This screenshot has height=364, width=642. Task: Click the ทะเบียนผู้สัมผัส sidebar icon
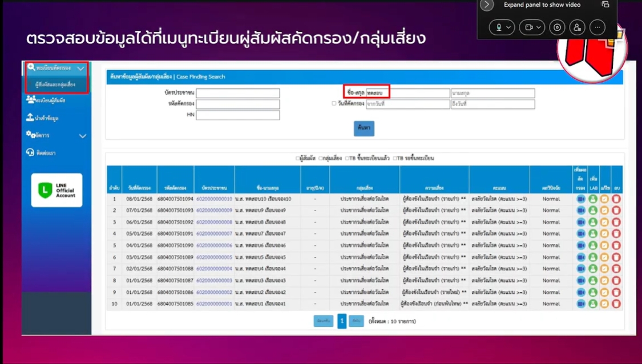(31, 99)
